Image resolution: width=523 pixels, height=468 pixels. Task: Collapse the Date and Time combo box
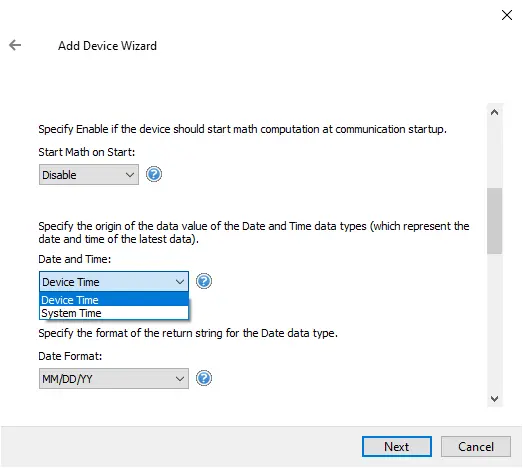click(x=114, y=282)
